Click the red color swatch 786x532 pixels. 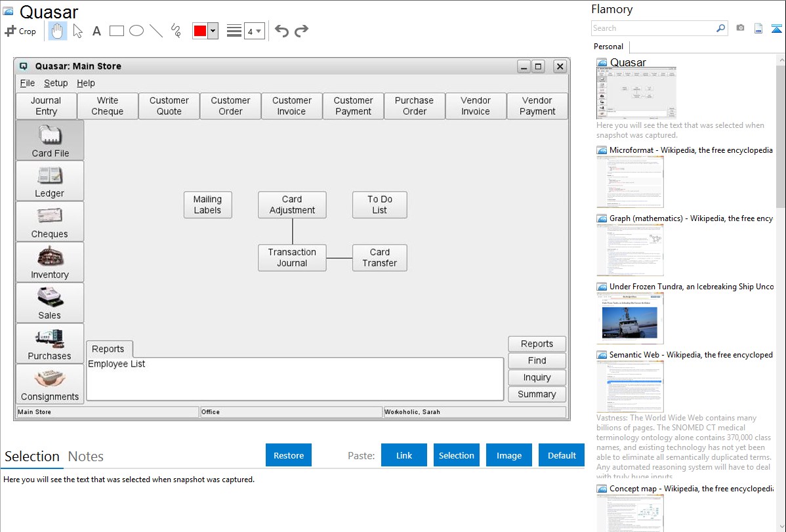click(200, 31)
